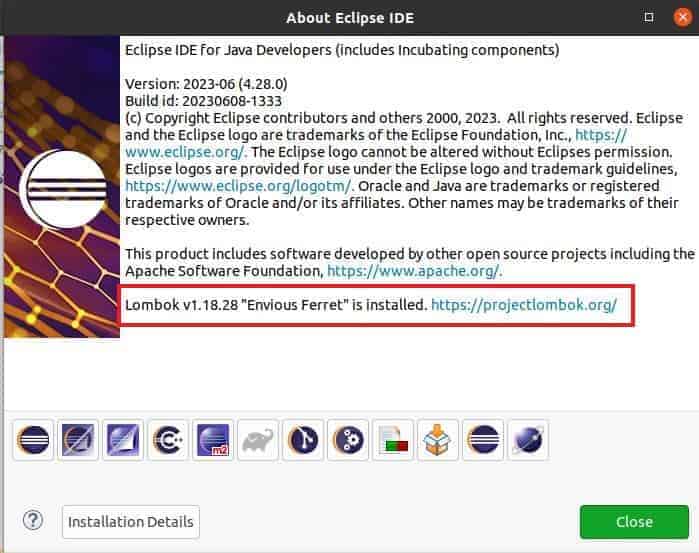Maximize the About Eclipse IDE dialog
The width and height of the screenshot is (699, 553).
(649, 17)
